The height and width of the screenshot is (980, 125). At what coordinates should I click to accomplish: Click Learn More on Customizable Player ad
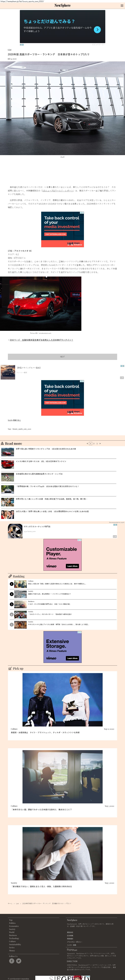click(72, 566)
